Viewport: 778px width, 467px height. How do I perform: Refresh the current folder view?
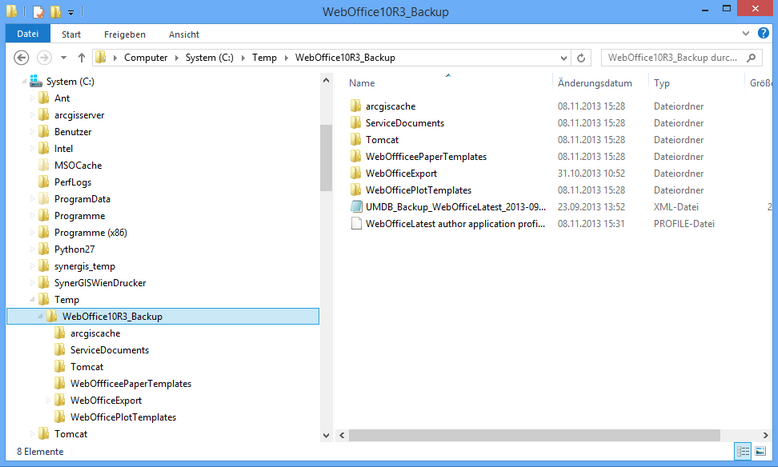coord(582,58)
